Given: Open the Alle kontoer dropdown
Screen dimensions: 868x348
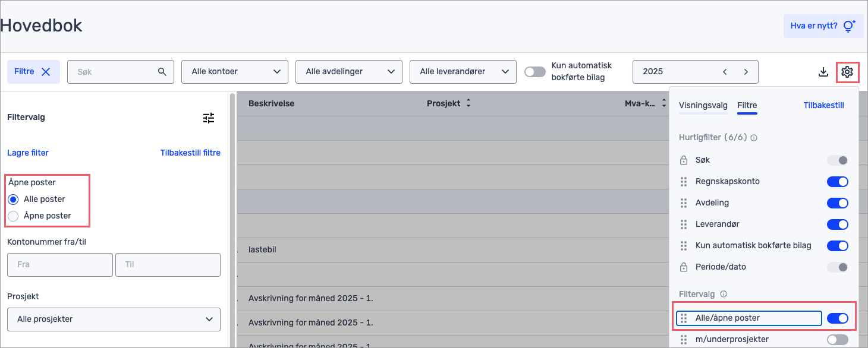Looking at the screenshot, I should (x=235, y=72).
